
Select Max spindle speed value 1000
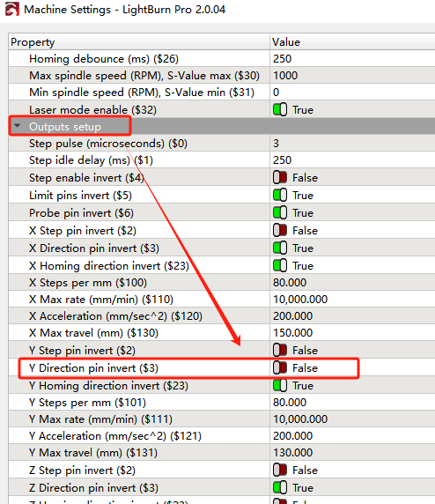tap(285, 76)
